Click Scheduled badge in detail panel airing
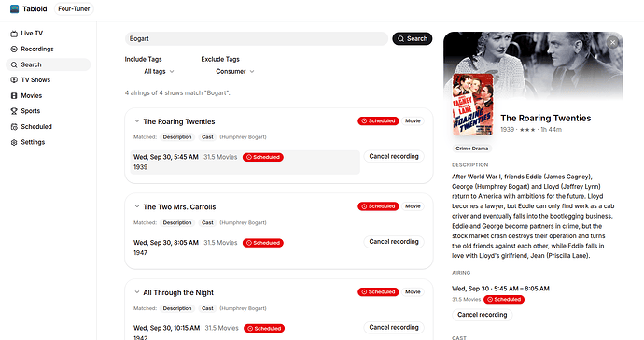This screenshot has width=644, height=340. tap(504, 299)
